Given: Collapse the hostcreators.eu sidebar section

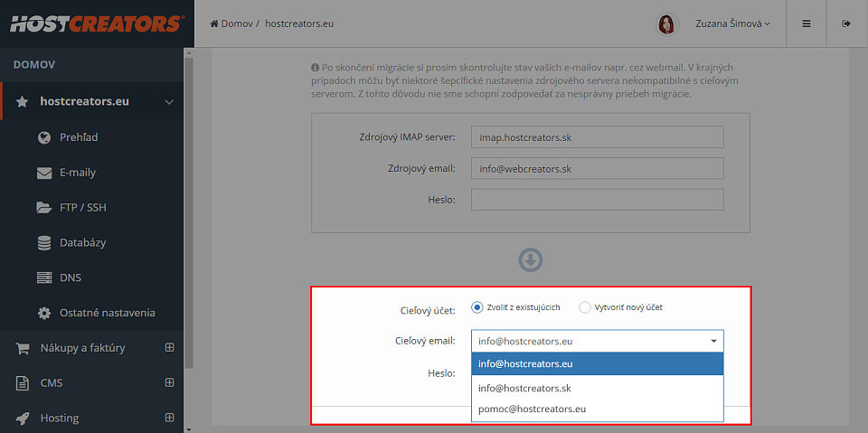Looking at the screenshot, I should click(x=169, y=102).
